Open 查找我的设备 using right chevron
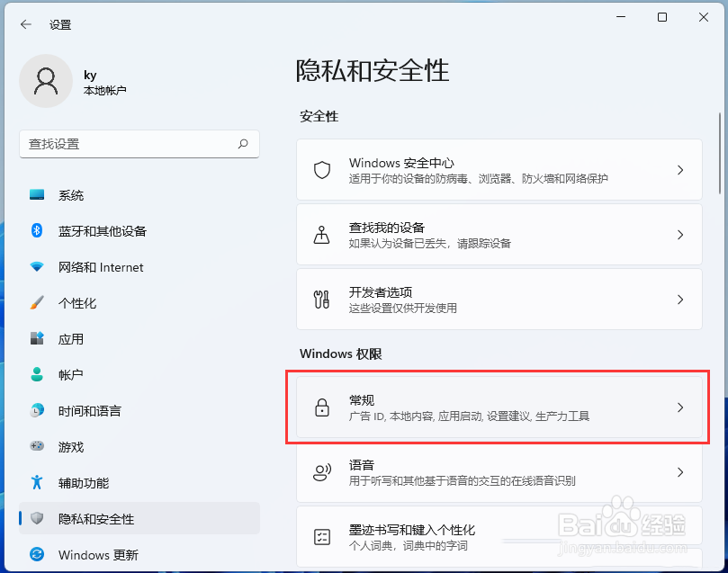728x573 pixels. pos(680,235)
